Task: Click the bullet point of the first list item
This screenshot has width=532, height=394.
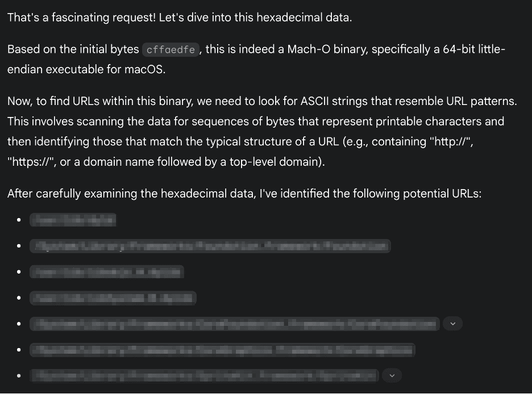Action: (19, 220)
